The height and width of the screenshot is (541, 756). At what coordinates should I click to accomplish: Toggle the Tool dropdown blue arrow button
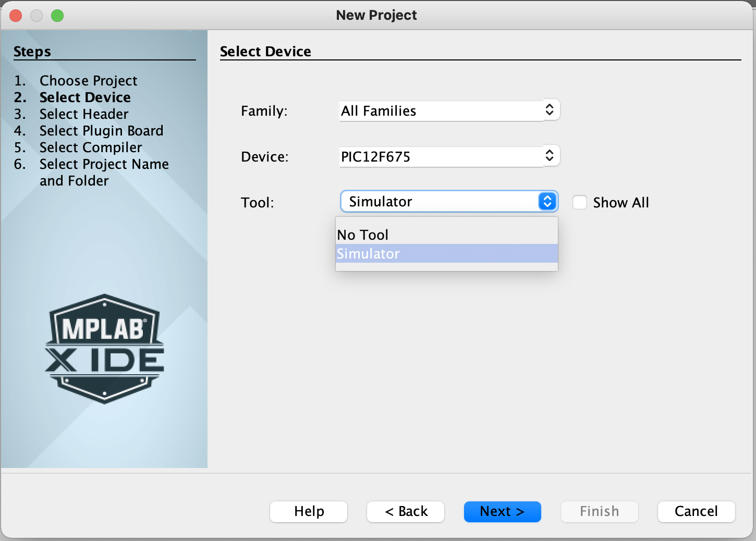[x=547, y=202]
